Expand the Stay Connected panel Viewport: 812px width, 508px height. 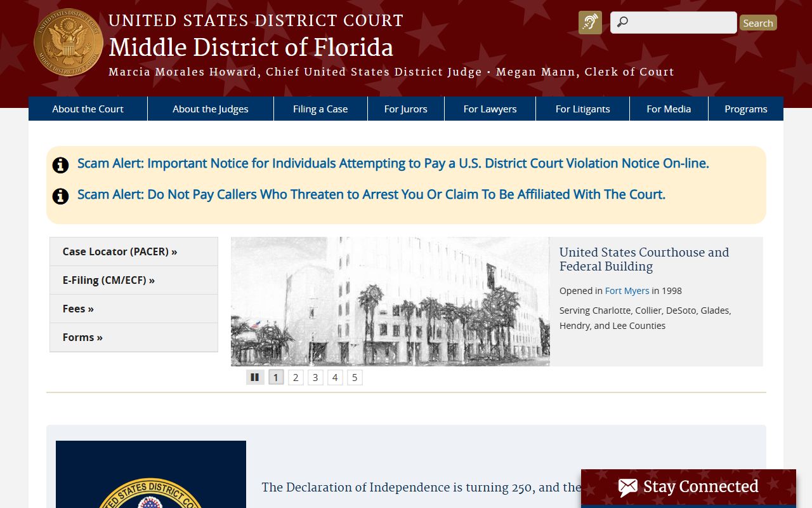pos(688,488)
